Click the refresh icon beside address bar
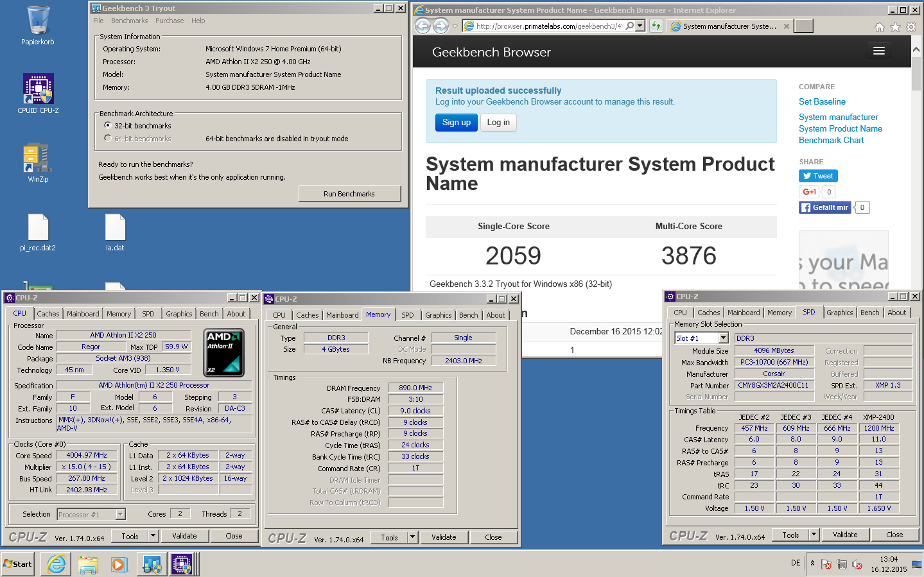The width and height of the screenshot is (924, 577). (x=656, y=26)
